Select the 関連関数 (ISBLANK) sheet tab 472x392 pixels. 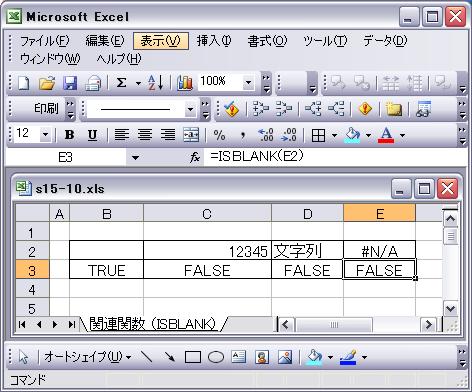(x=153, y=324)
